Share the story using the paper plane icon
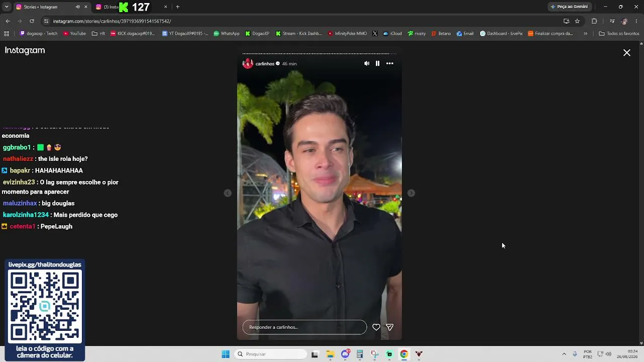Viewport: 644px width, 362px height. (x=389, y=327)
